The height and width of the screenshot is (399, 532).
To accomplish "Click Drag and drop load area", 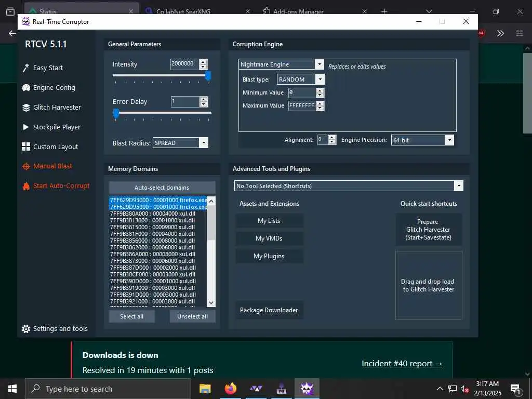I will 429,285.
